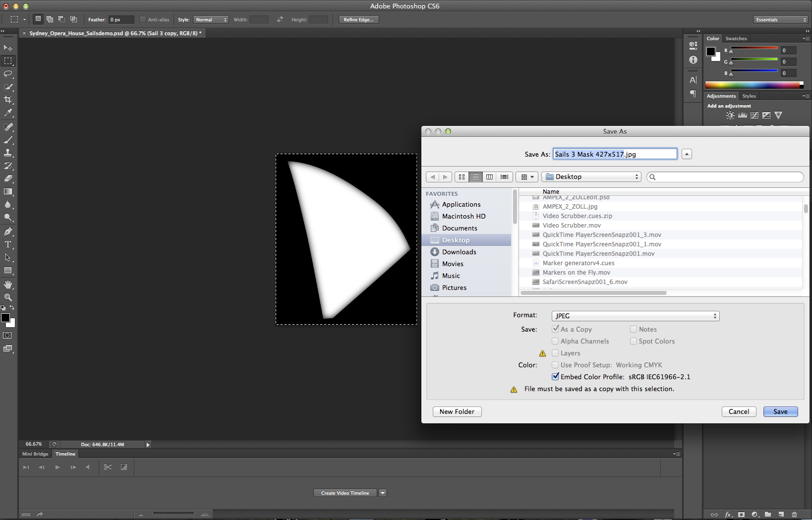Click the Save button
Screen dimensions: 812x520
(780, 411)
